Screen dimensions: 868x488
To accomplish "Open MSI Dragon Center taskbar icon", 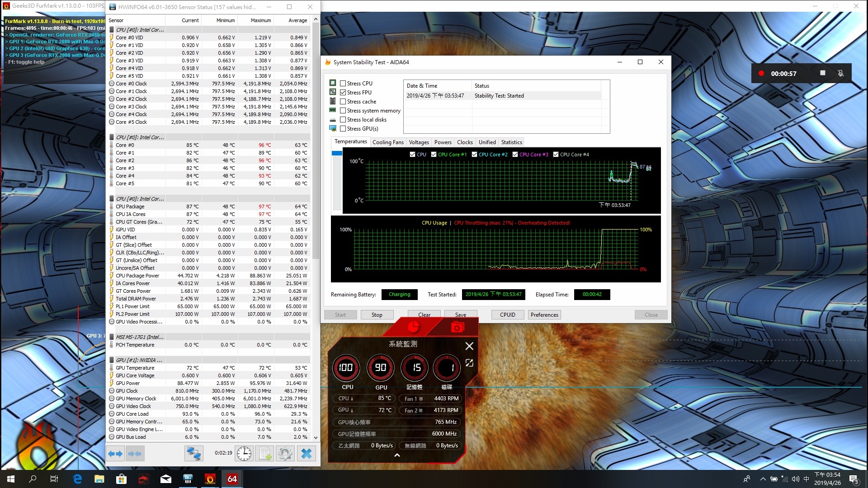I will pyautogui.click(x=143, y=479).
